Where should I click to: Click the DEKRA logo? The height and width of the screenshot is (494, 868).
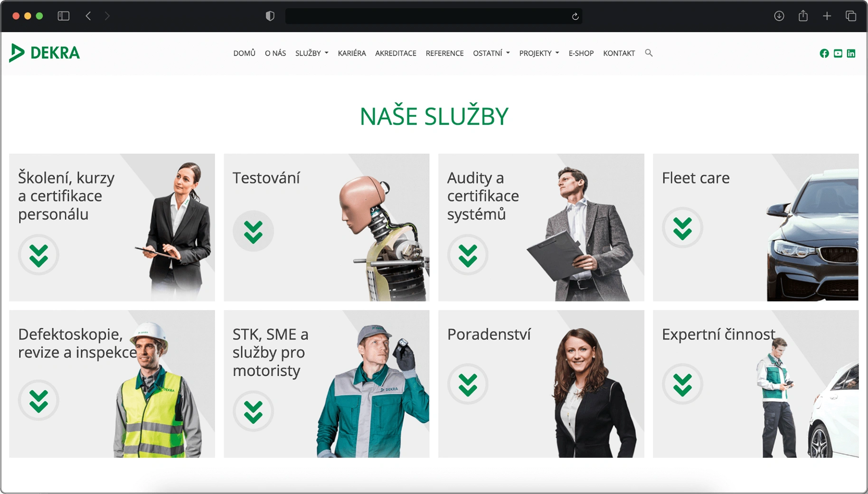(x=45, y=53)
